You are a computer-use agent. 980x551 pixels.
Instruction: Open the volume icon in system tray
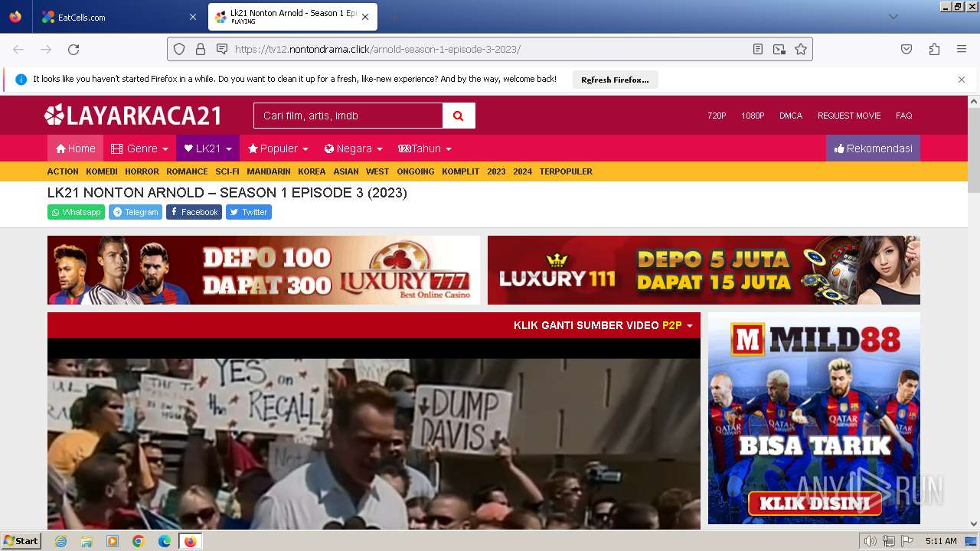[x=870, y=541]
